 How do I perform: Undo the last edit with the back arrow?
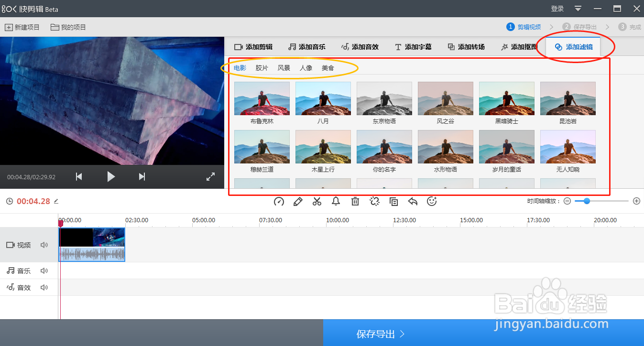tap(413, 201)
